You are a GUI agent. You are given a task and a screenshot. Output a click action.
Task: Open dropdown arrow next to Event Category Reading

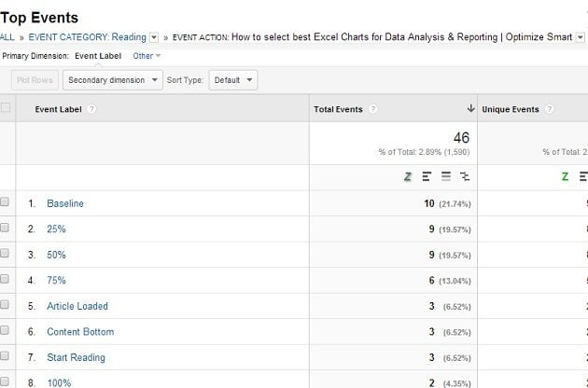point(154,37)
